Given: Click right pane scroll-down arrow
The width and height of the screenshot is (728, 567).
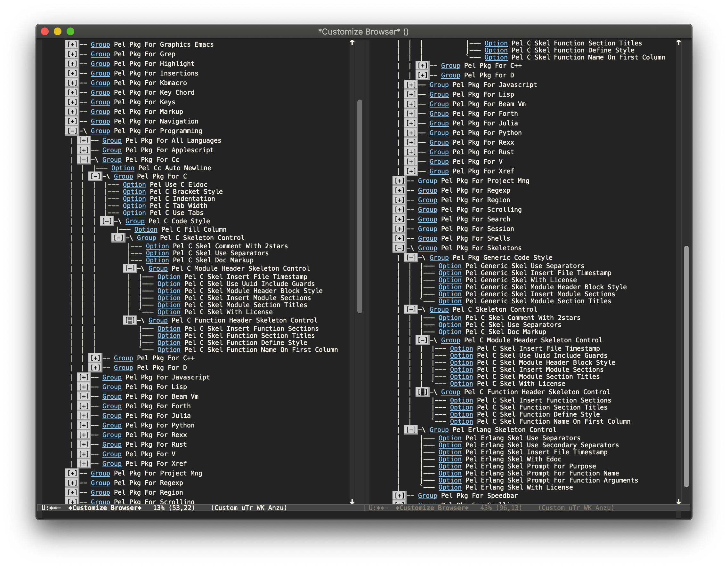Looking at the screenshot, I should click(678, 502).
